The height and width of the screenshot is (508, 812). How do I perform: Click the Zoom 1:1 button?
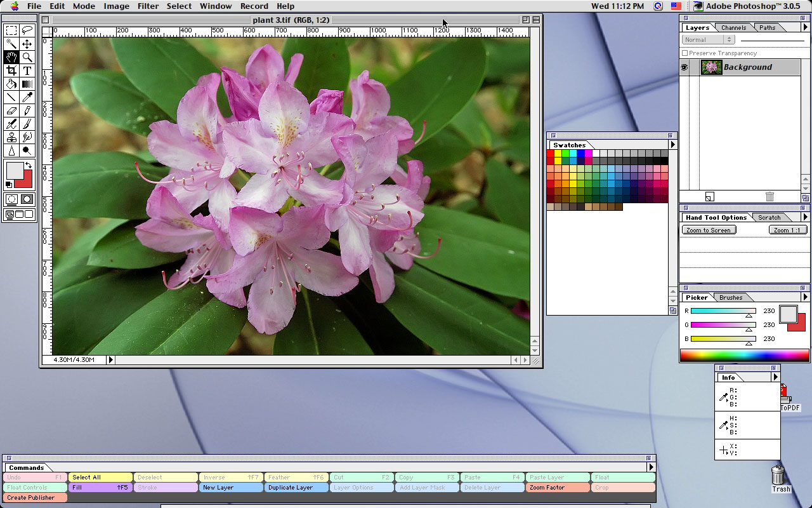coord(788,230)
